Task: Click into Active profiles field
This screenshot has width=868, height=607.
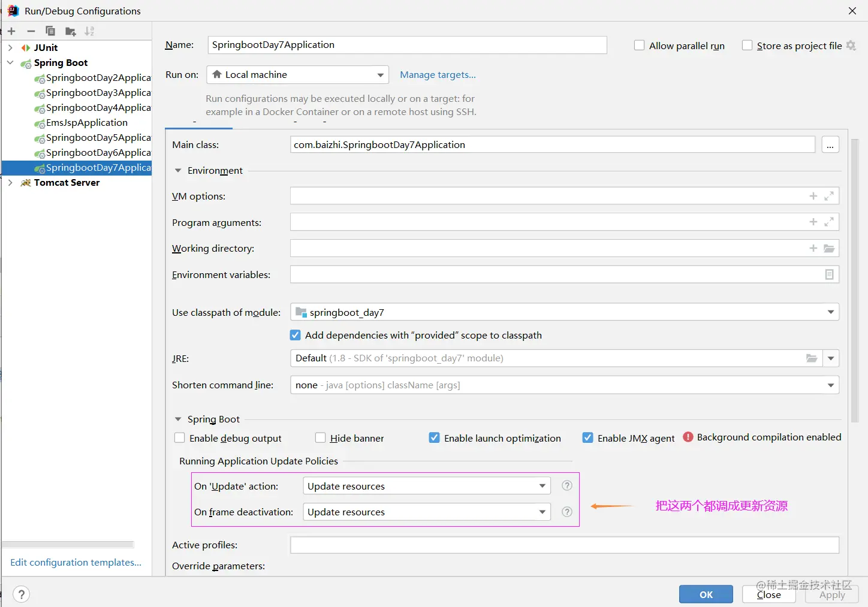Action: tap(565, 545)
